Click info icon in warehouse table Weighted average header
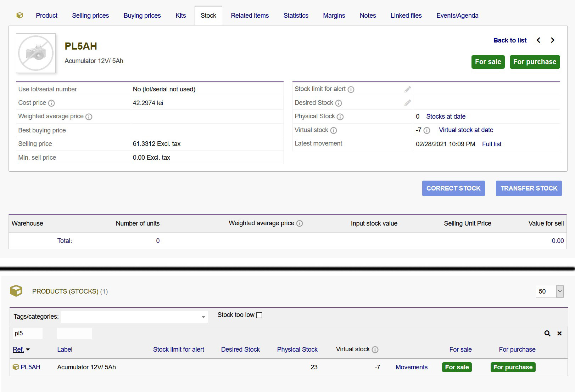The width and height of the screenshot is (575, 392). click(x=300, y=223)
